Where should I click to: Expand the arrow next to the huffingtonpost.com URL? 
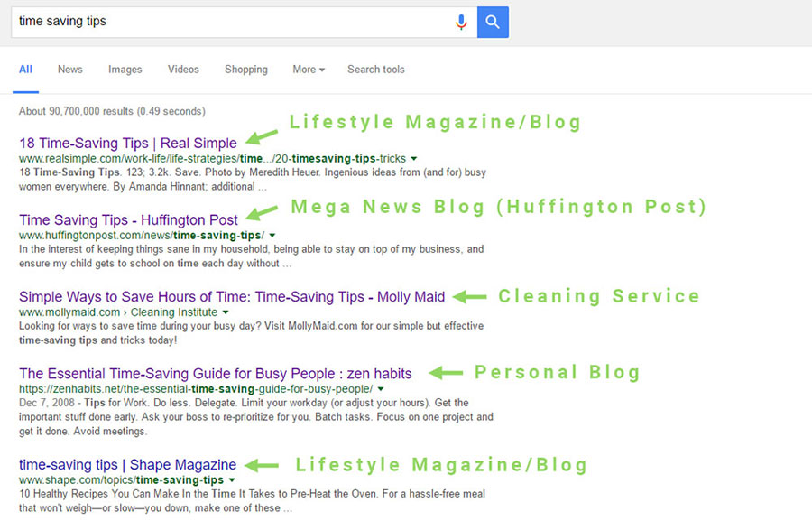coord(272,236)
